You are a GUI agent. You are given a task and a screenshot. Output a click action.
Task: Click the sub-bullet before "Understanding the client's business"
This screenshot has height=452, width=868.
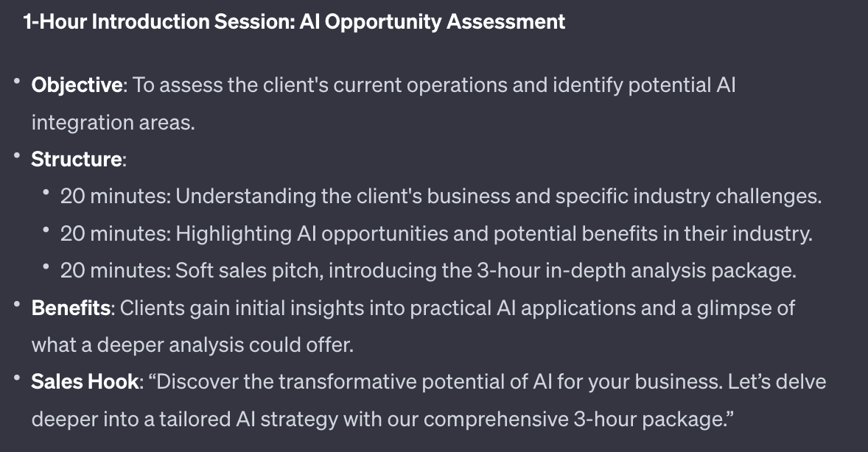click(46, 194)
